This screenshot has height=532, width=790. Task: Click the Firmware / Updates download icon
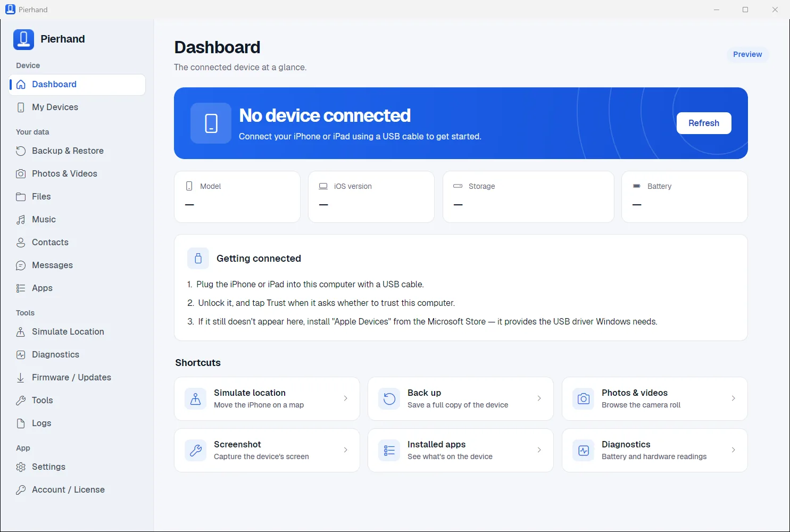21,378
